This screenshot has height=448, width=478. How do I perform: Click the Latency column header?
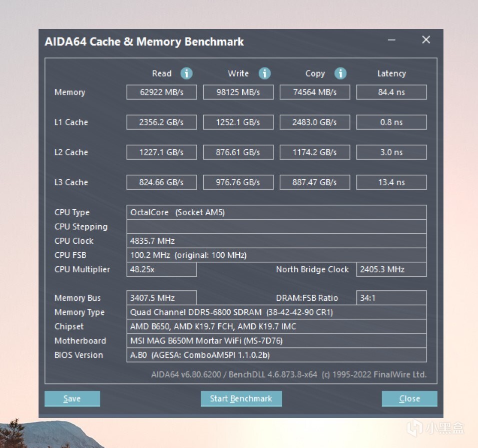[391, 74]
